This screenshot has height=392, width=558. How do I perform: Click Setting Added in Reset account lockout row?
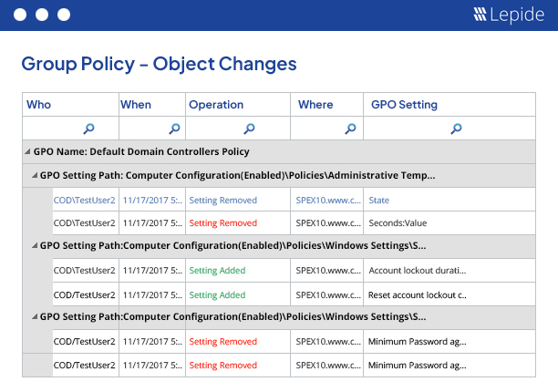[x=217, y=294]
